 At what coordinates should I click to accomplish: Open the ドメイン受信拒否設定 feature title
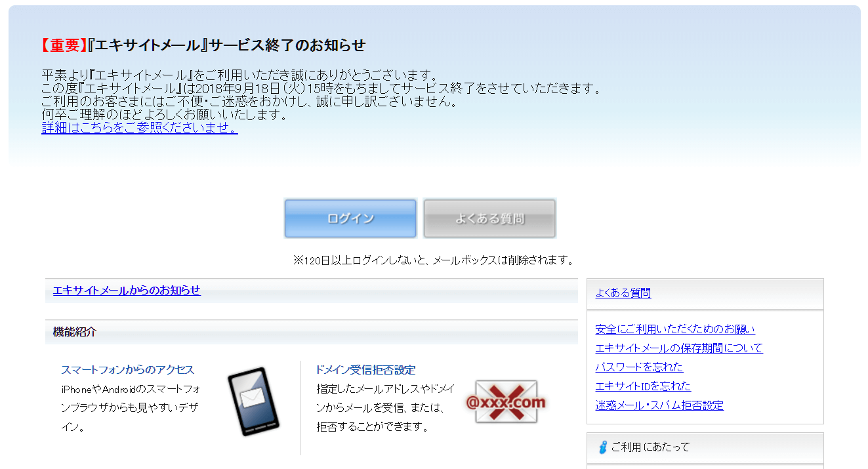[365, 370]
